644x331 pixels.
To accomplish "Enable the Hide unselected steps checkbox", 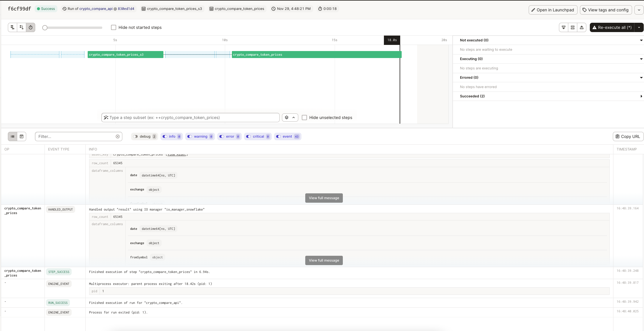I will click(x=304, y=117).
